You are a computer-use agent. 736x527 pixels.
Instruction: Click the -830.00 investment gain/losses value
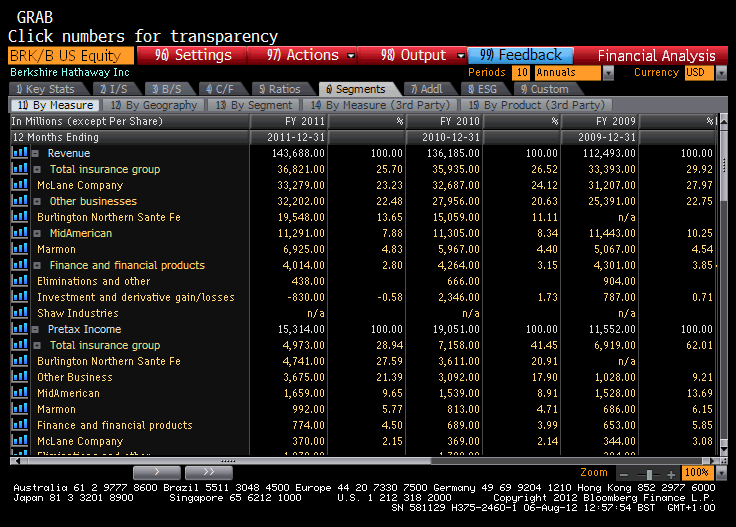[x=306, y=298]
